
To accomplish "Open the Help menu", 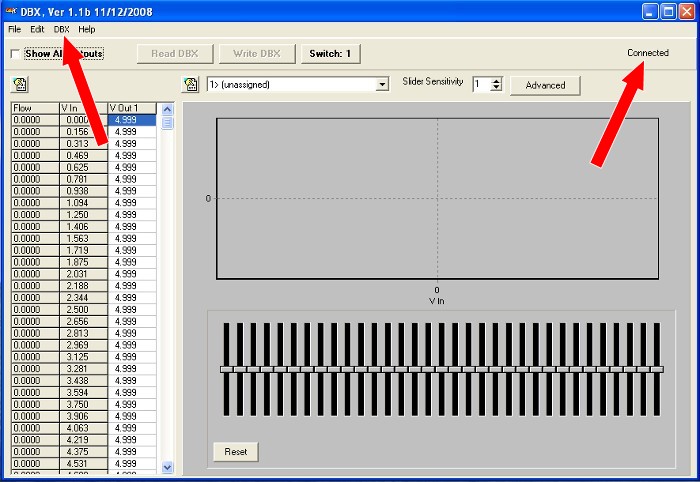I will pos(87,29).
